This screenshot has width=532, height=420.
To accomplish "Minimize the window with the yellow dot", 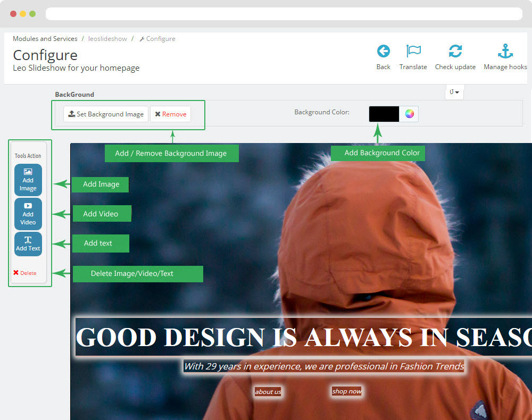I will tap(23, 14).
